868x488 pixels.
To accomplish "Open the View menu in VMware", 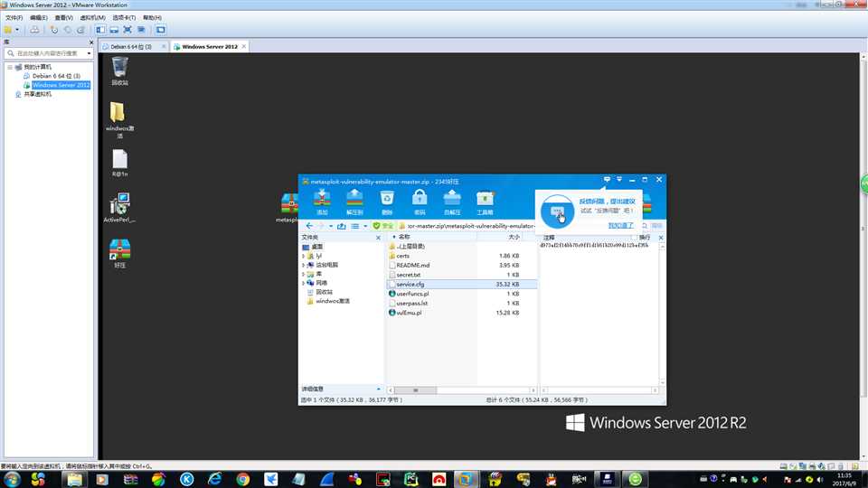I will pyautogui.click(x=63, y=18).
